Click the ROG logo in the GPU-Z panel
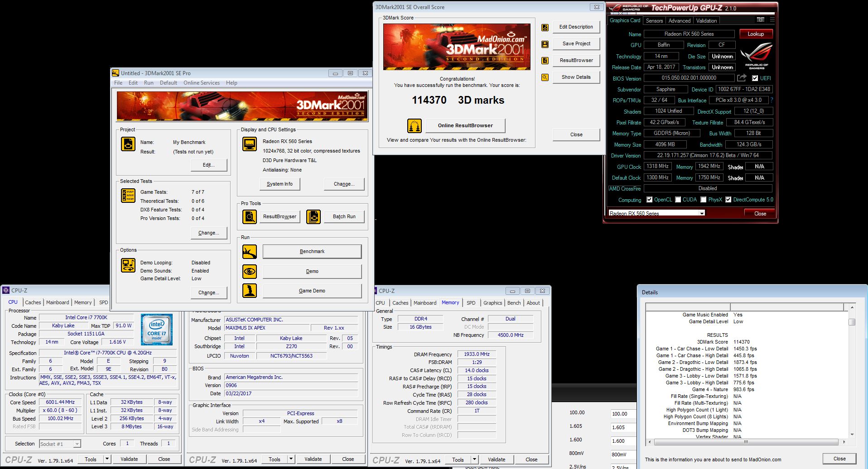Image resolution: width=868 pixels, height=469 pixels. 756,55
